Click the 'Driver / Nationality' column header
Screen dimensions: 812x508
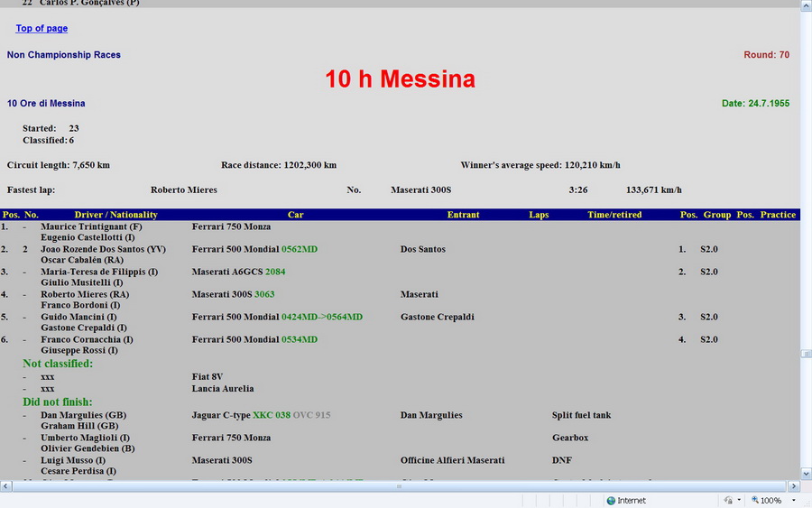click(116, 215)
